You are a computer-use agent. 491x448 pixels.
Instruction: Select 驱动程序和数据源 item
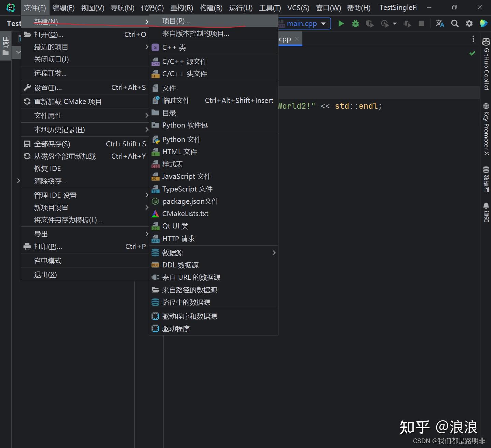tap(214, 316)
